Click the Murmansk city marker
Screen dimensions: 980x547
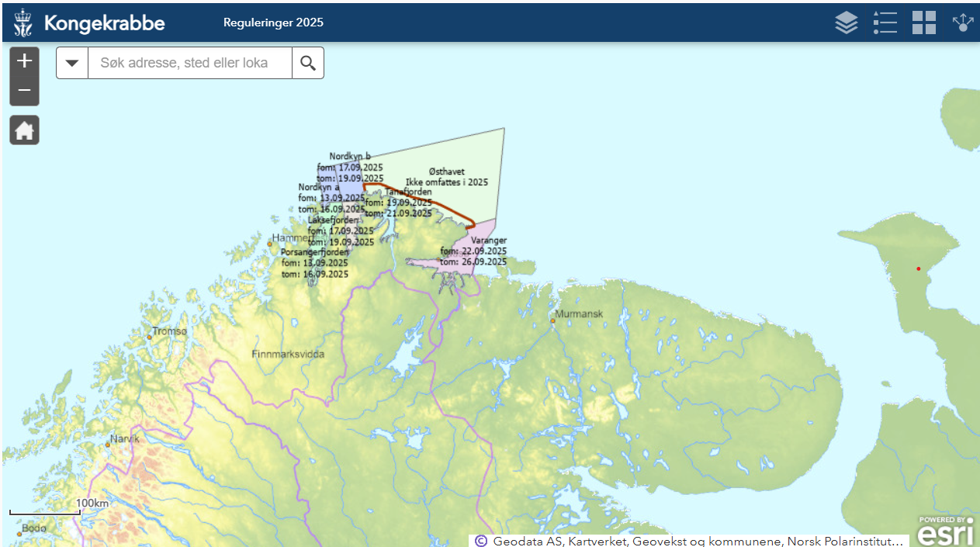pyautogui.click(x=552, y=320)
